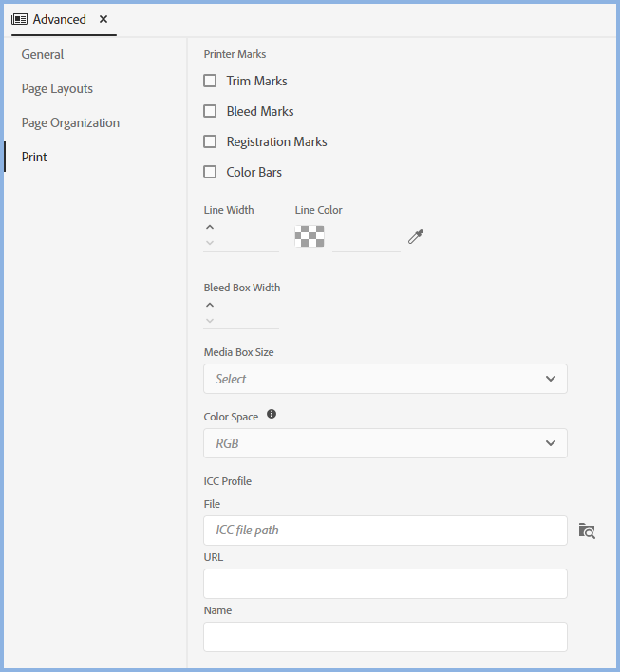Click the eyedropper icon beside Line Color

(x=415, y=236)
